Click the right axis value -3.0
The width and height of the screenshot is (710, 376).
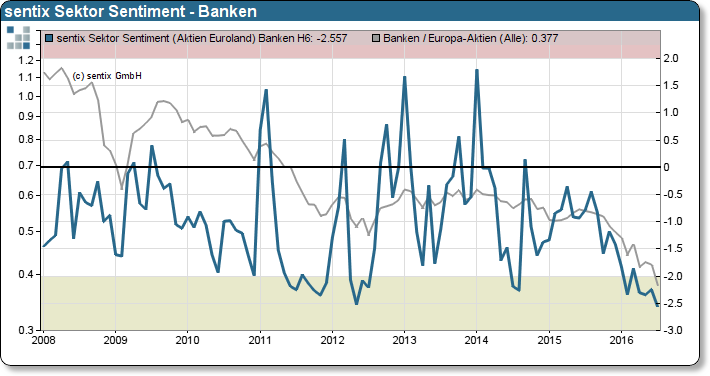click(x=673, y=330)
